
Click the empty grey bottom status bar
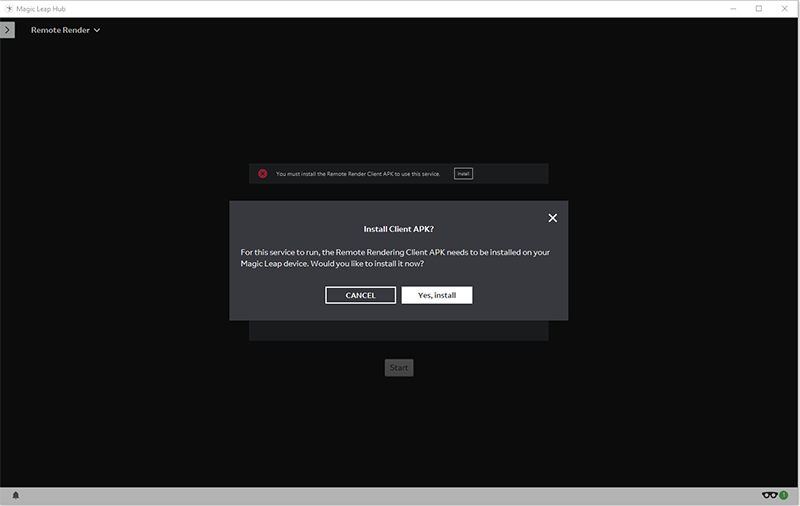[400, 495]
